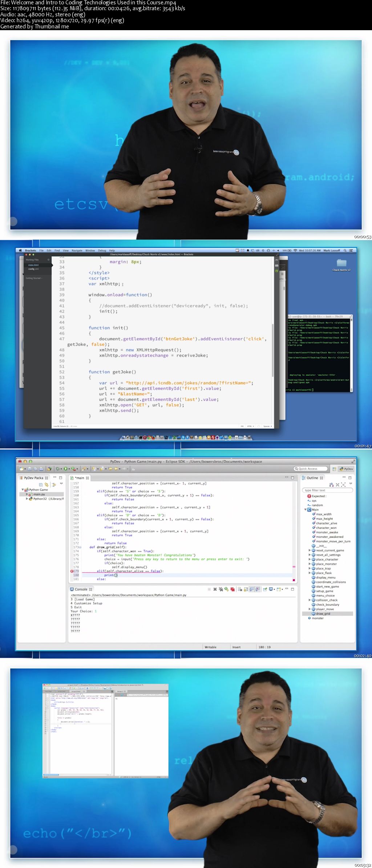Image resolution: width=372 pixels, height=868 pixels.
Task: Expand place_character in Outline
Action: pyautogui.click(x=310, y=559)
